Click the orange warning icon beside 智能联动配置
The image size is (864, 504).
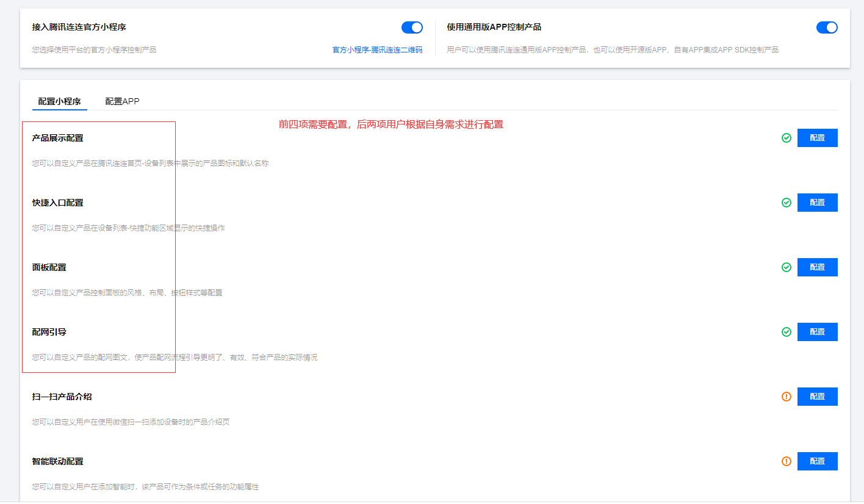[x=786, y=461]
